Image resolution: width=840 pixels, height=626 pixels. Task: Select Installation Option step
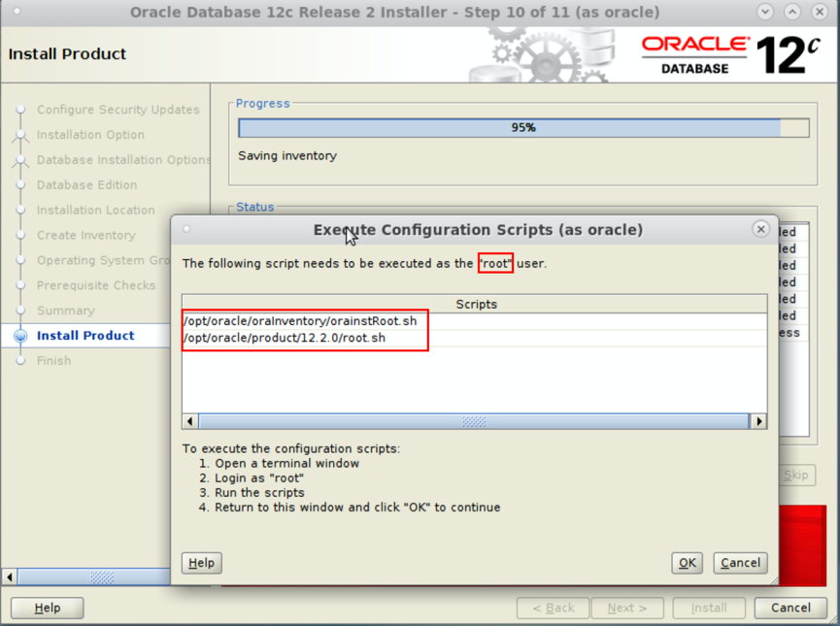click(90, 134)
